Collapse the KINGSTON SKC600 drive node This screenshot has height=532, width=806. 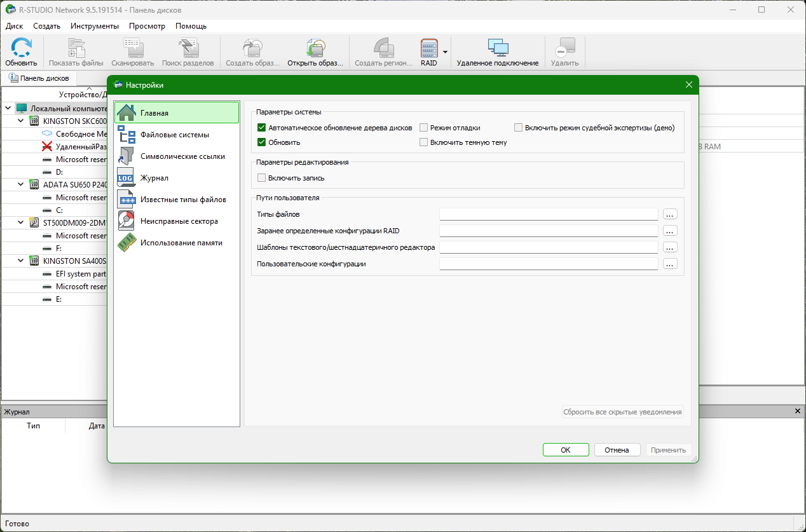[x=21, y=121]
